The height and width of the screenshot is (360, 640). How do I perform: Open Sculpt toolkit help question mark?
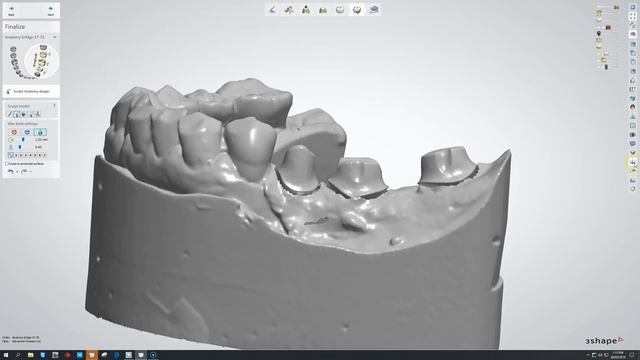[x=54, y=106]
